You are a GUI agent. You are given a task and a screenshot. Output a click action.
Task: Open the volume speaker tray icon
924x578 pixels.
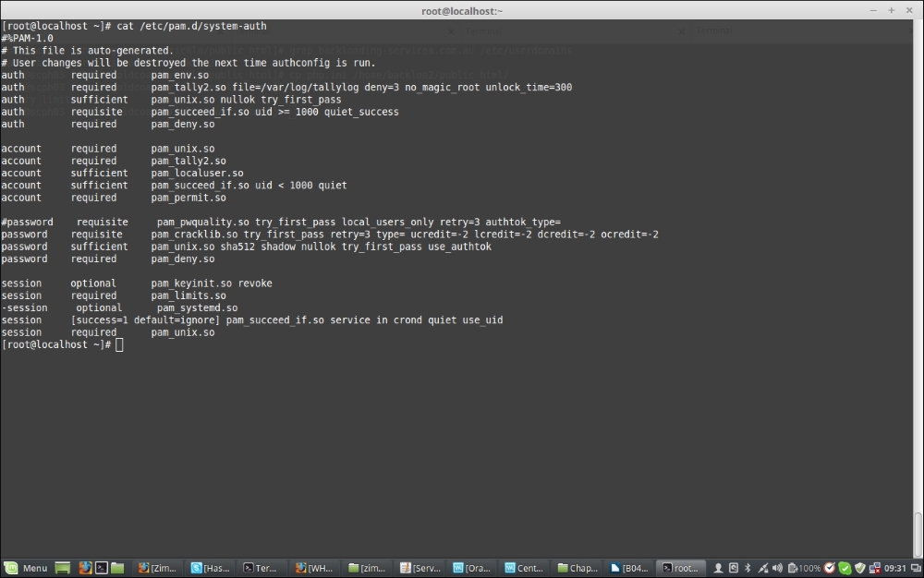pyautogui.click(x=777, y=568)
